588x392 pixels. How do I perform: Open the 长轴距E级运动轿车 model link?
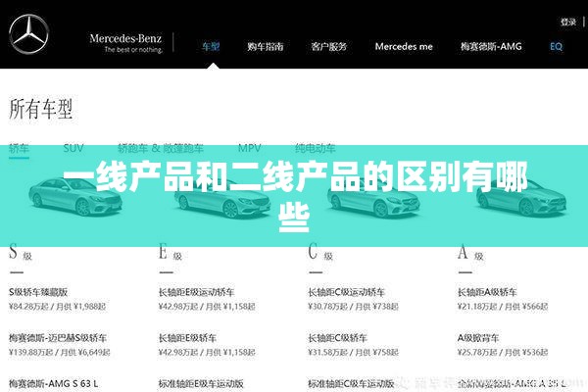tap(197, 292)
